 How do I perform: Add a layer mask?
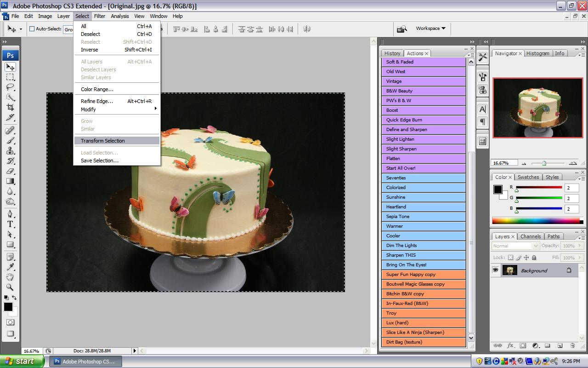pyautogui.click(x=523, y=345)
